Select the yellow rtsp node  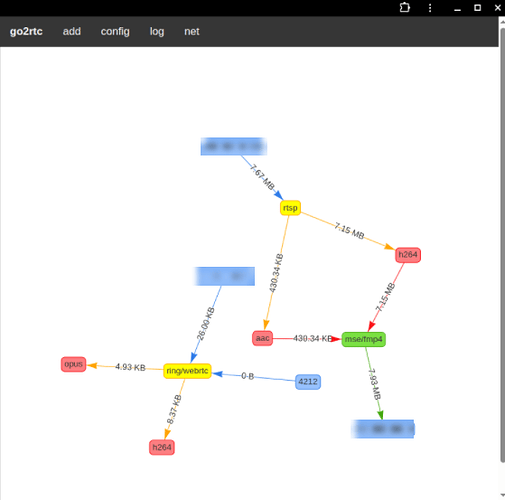click(290, 208)
